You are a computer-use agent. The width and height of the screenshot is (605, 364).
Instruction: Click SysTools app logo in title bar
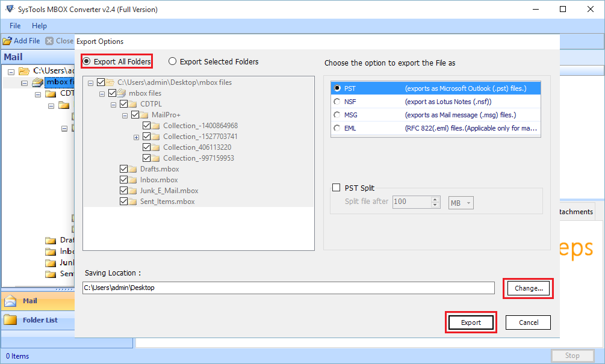10,9
